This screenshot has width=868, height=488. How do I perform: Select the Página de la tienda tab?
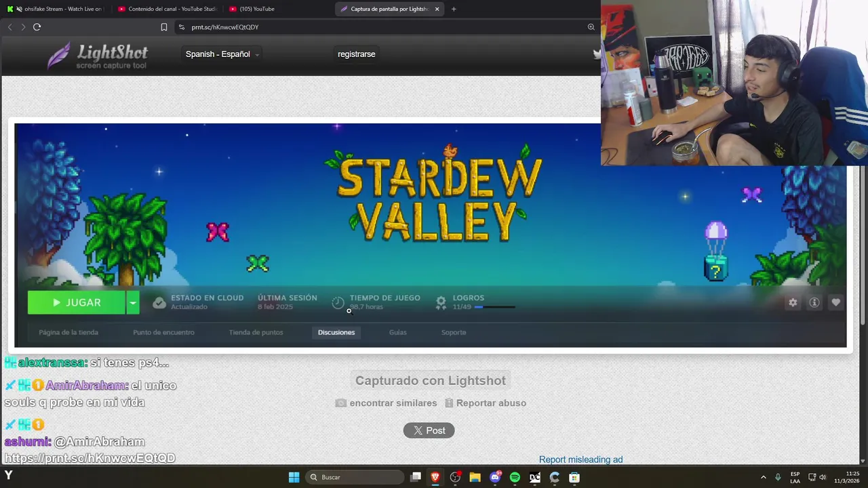68,332
